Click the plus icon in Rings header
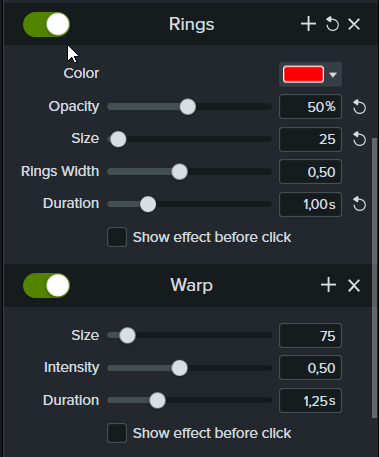 tap(308, 24)
